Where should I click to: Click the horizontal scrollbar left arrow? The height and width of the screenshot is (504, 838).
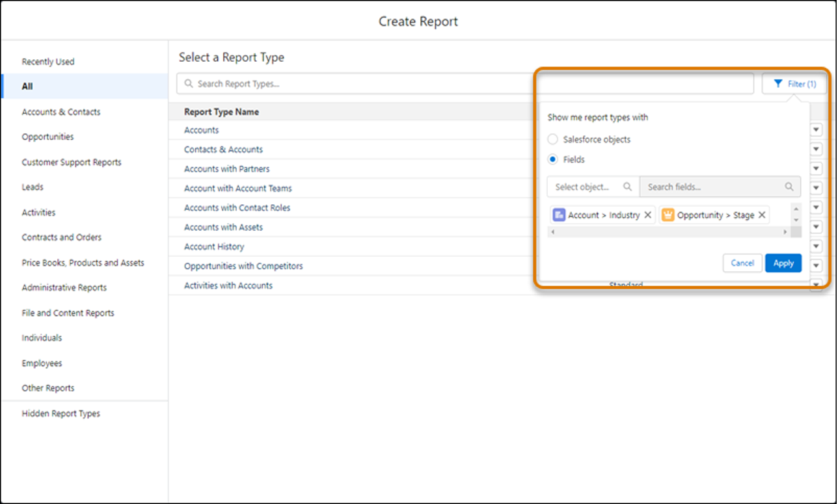(x=552, y=232)
